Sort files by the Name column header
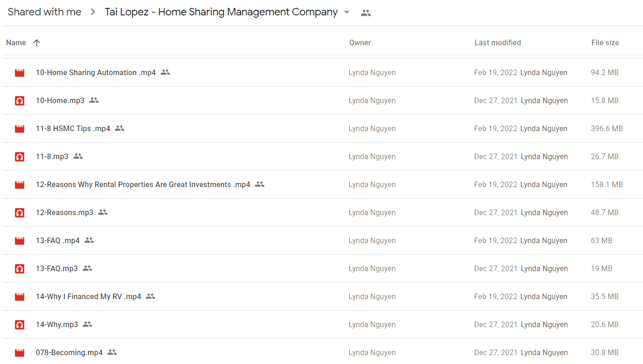The height and width of the screenshot is (364, 643). (x=16, y=42)
